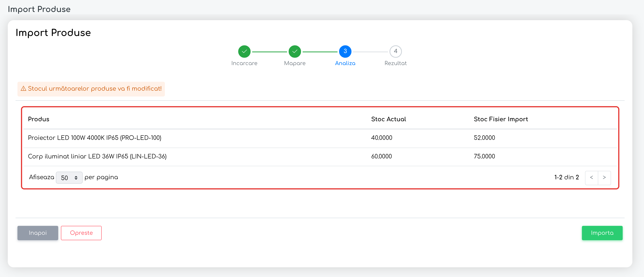Click the Incarcare step label
Image resolution: width=644 pixels, height=277 pixels.
(x=244, y=63)
